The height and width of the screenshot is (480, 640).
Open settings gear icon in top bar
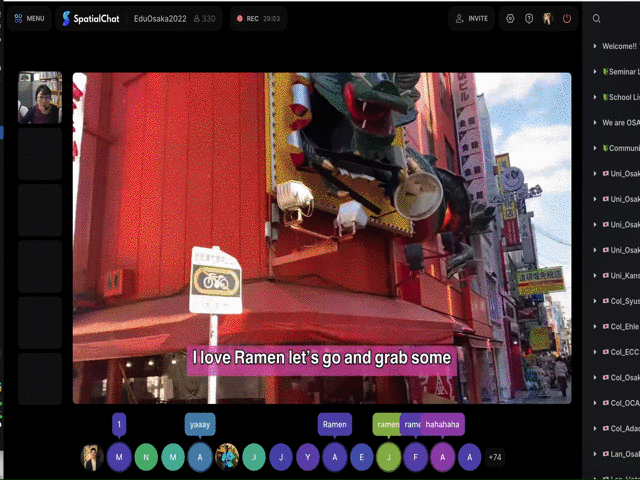(511, 18)
